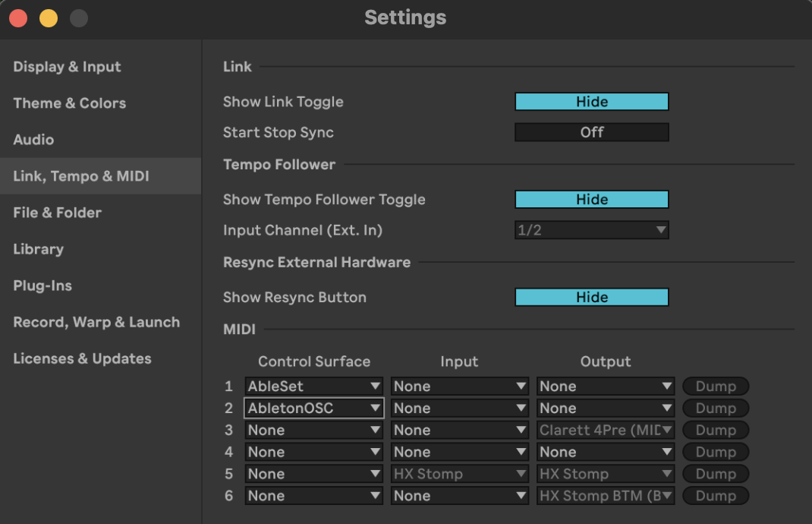Expand the Clarett 4Pre output dropdown
This screenshot has width=812, height=524.
click(606, 430)
